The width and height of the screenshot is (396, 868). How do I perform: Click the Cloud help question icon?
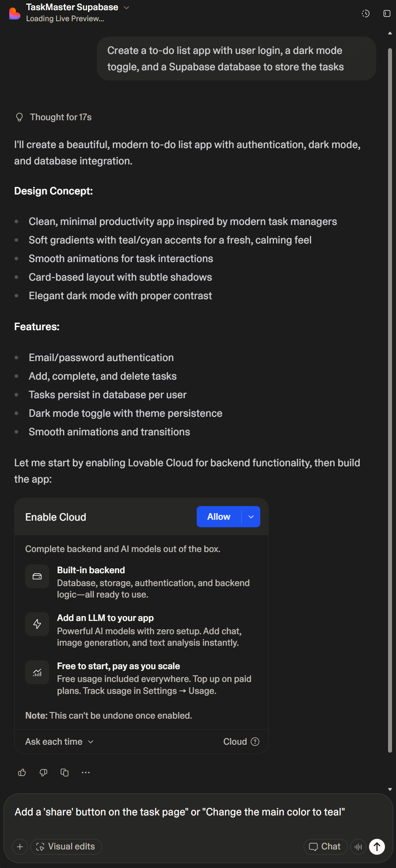[x=255, y=742]
